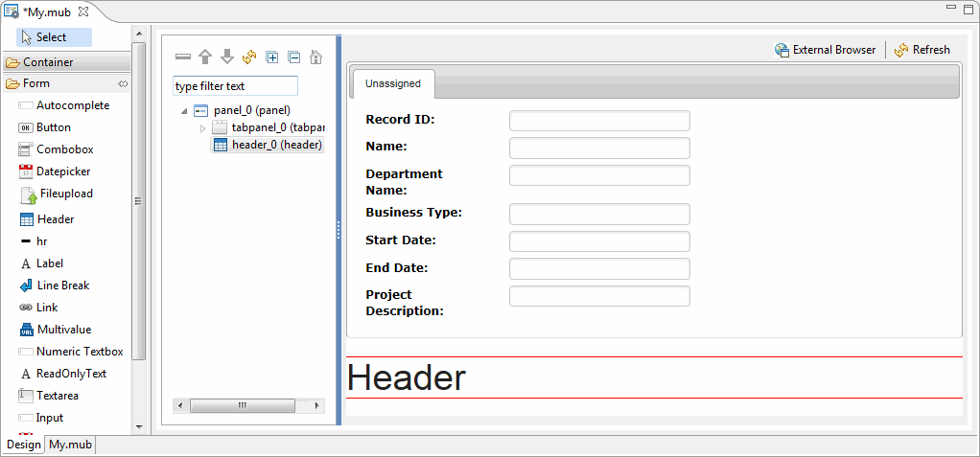Click the outline refresh arrows icon
980x457 pixels.
tap(249, 57)
